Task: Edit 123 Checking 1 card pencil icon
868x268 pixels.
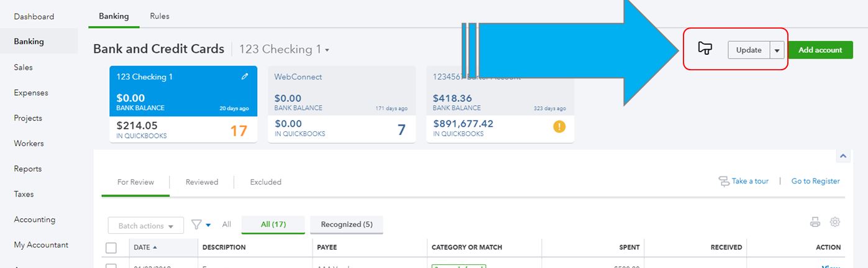Action: [245, 76]
